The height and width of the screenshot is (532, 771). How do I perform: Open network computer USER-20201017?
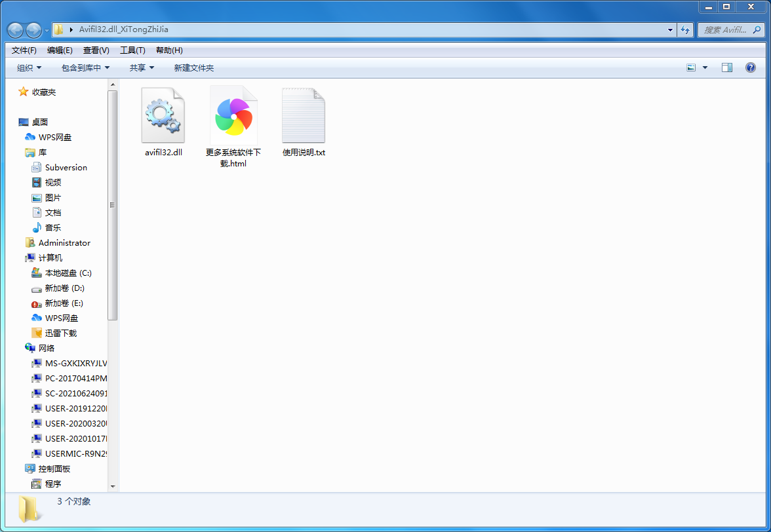tap(69, 439)
